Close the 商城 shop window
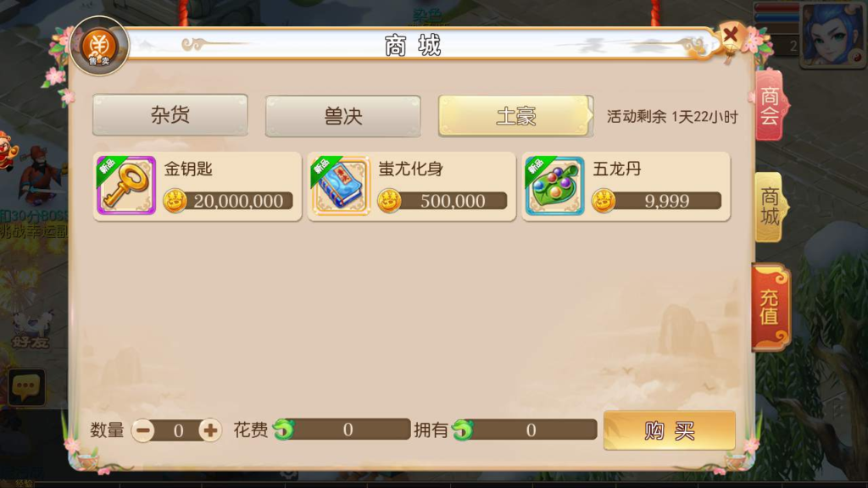 click(731, 35)
